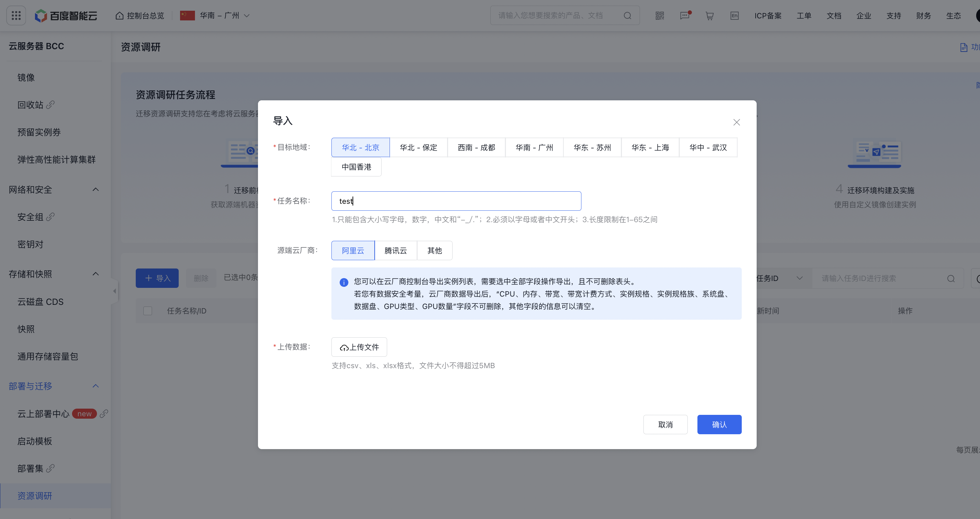The image size is (980, 519).
Task: Click the link icon beside 回收站
Action: [51, 104]
